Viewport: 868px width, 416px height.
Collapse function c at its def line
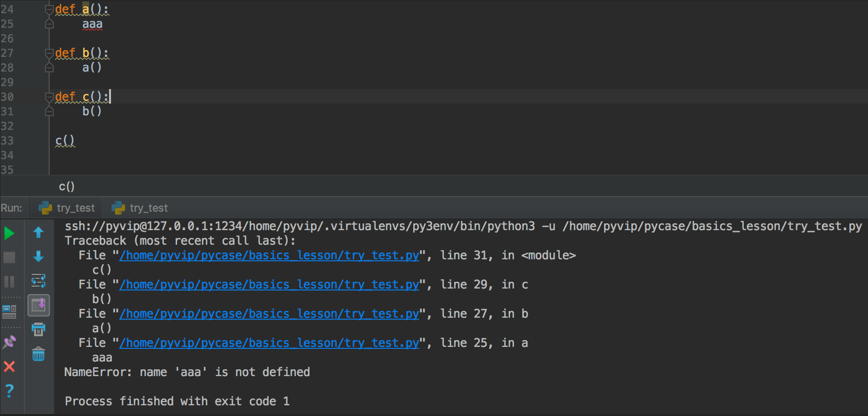[49, 97]
